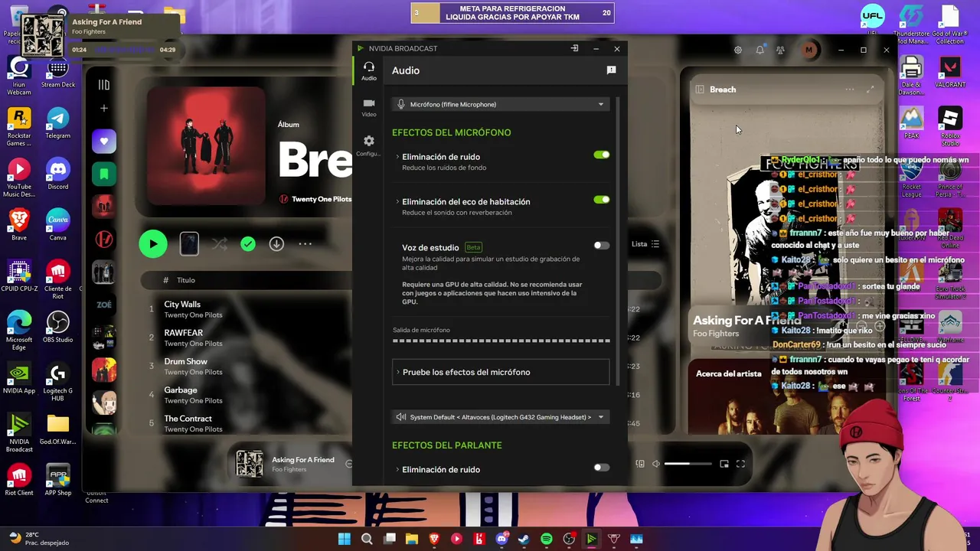Open the Breach panel more options dots

pyautogui.click(x=850, y=90)
